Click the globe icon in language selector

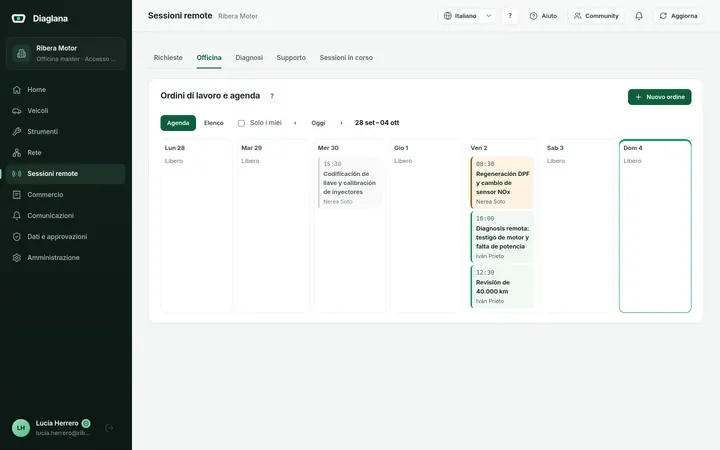point(448,16)
